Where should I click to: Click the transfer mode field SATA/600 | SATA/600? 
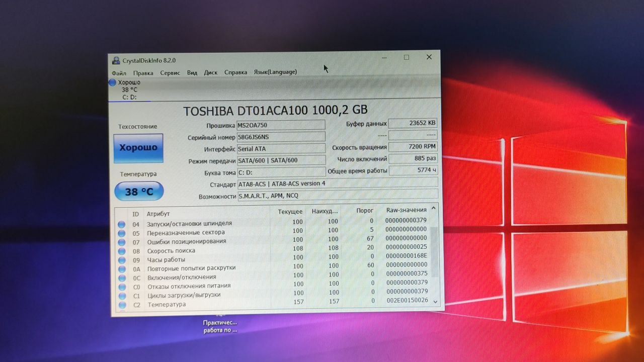(281, 160)
